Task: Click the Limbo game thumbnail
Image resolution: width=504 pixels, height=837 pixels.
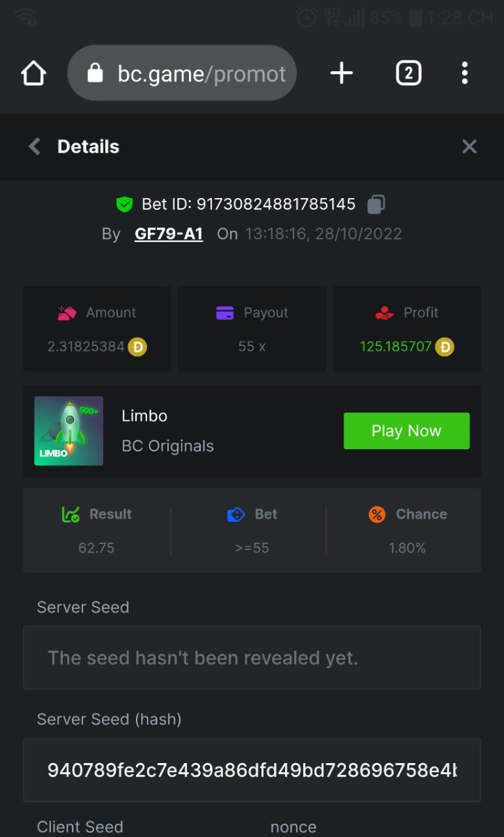Action: (69, 431)
